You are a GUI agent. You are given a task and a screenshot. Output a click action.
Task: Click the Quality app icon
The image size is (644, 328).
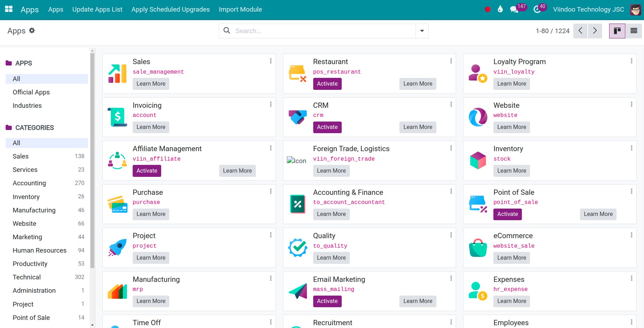298,248
